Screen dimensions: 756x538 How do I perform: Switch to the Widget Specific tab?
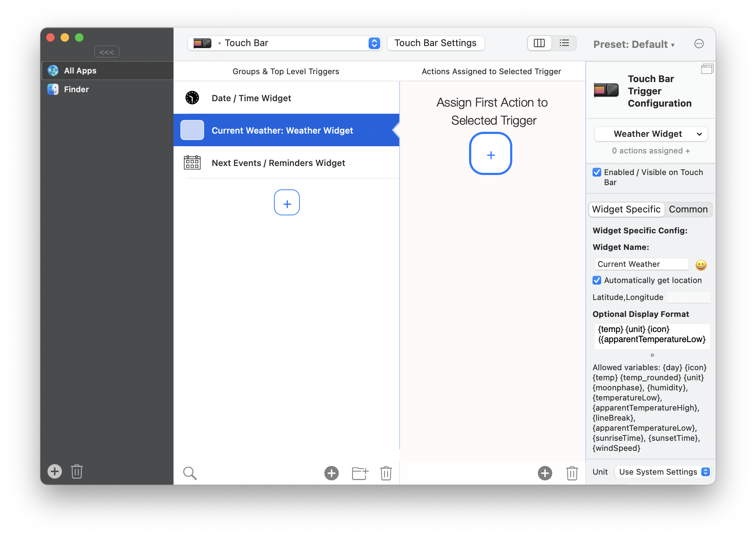(626, 209)
